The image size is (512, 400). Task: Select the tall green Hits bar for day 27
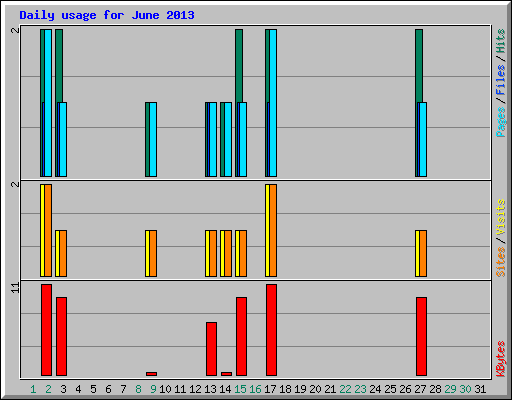(x=419, y=66)
